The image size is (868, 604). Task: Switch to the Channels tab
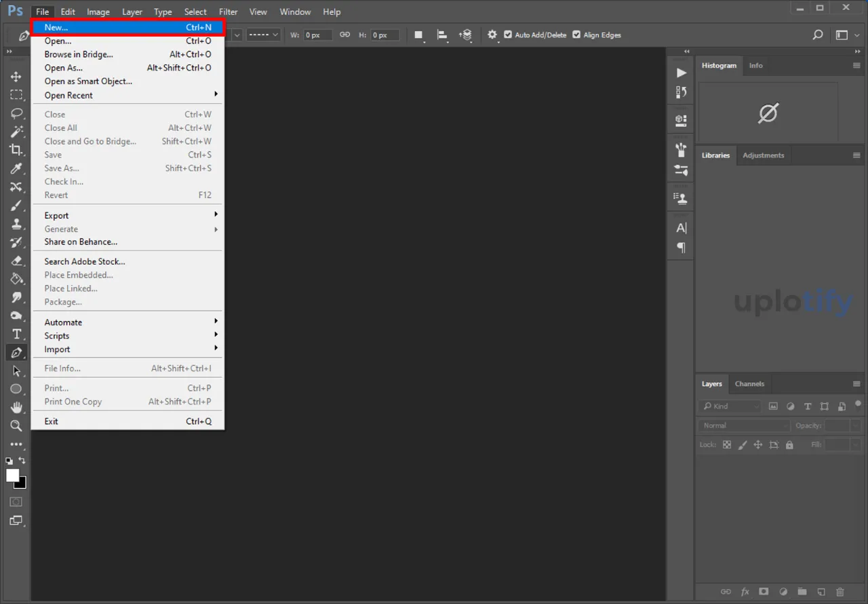749,384
